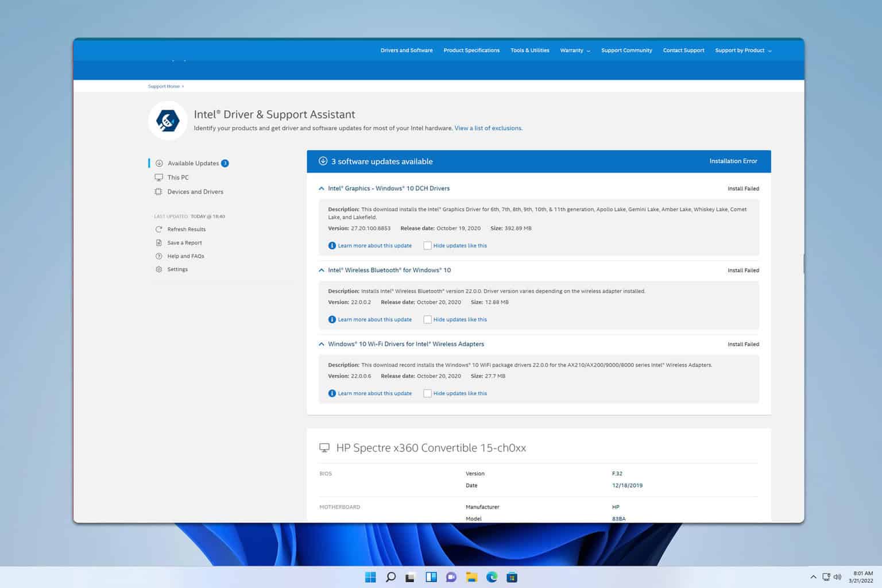This screenshot has height=588, width=882.
Task: Click View a list of exclusions link
Action: [x=489, y=128]
